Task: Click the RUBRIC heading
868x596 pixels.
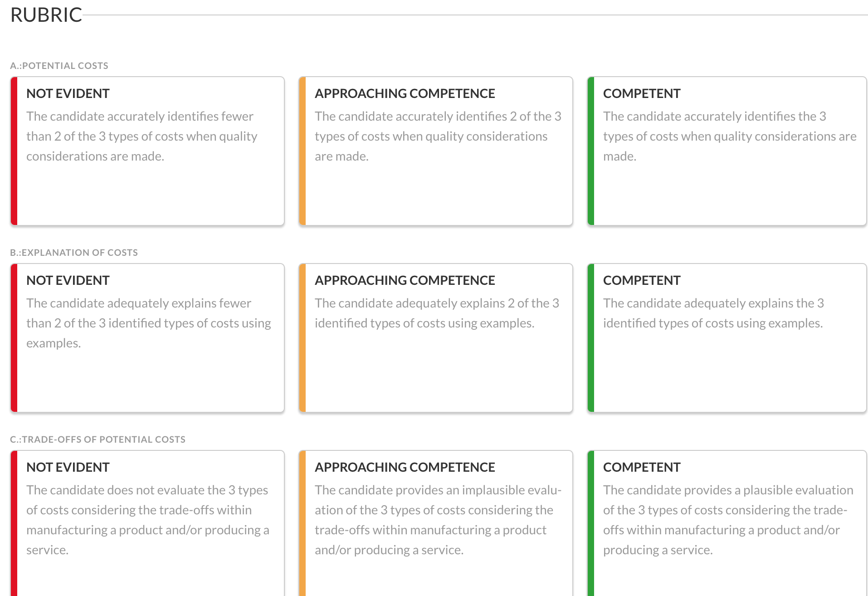Action: [46, 15]
